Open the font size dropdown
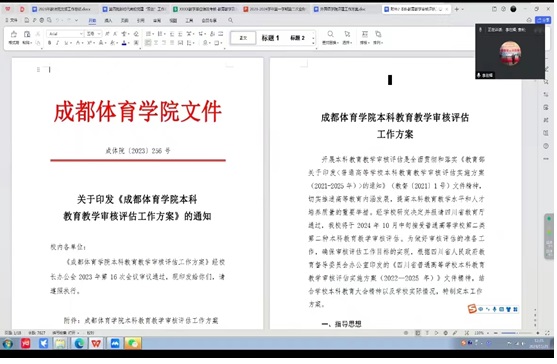The width and height of the screenshot is (557, 364). [94, 34]
